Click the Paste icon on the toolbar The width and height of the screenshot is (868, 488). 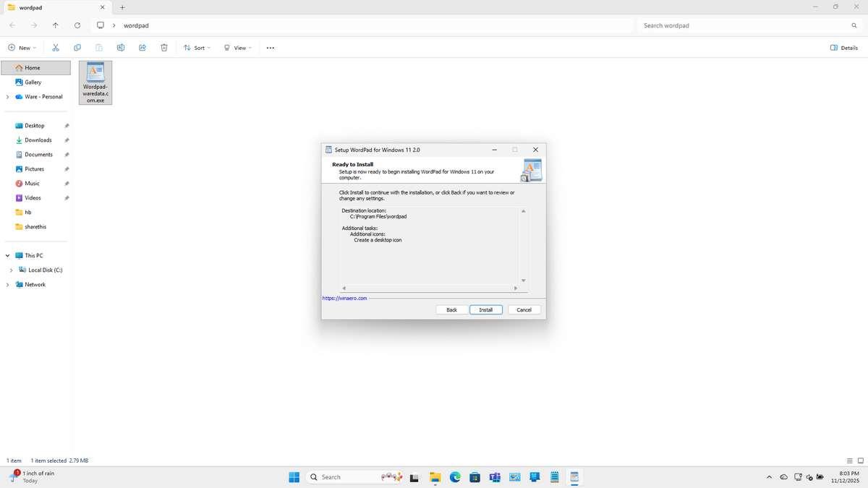[98, 47]
